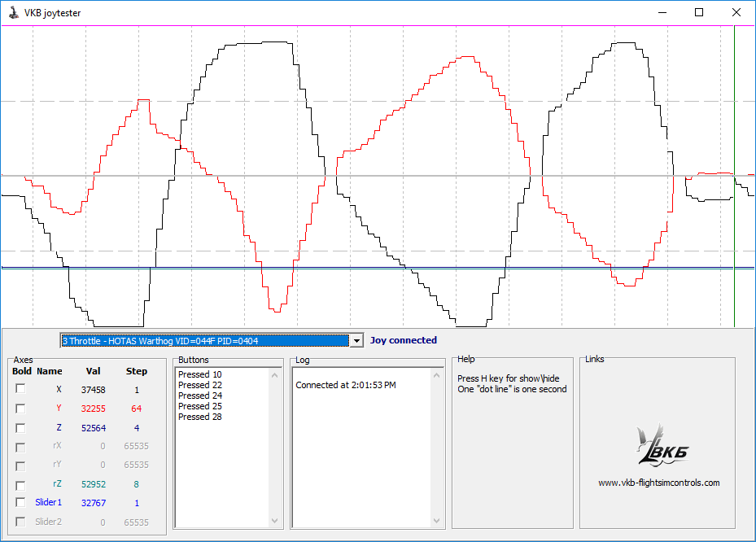The width and height of the screenshot is (756, 542).
Task: Enable Bold checkbox for Z axis
Action: point(20,428)
